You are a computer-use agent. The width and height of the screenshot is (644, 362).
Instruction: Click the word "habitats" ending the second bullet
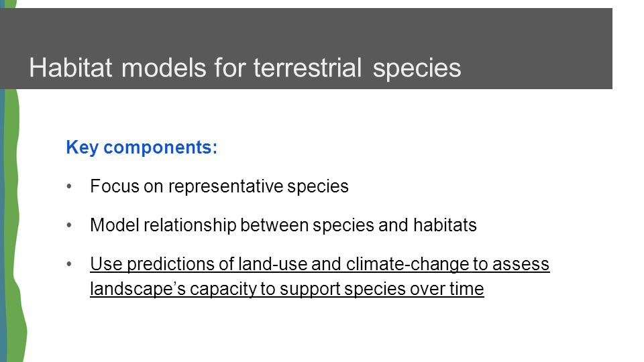[x=445, y=225]
